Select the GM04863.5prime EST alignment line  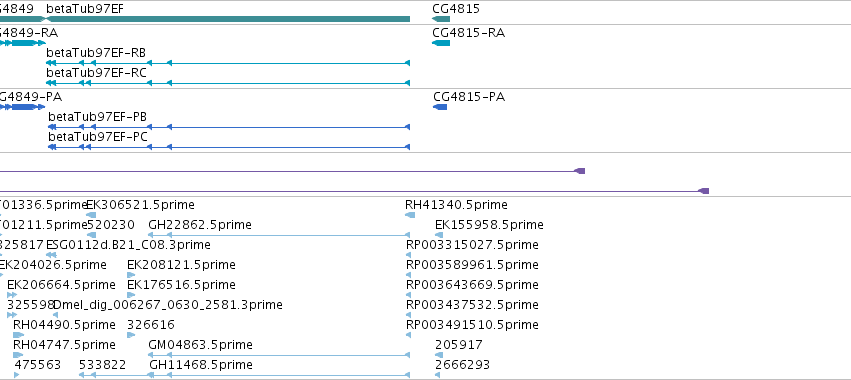point(279,355)
